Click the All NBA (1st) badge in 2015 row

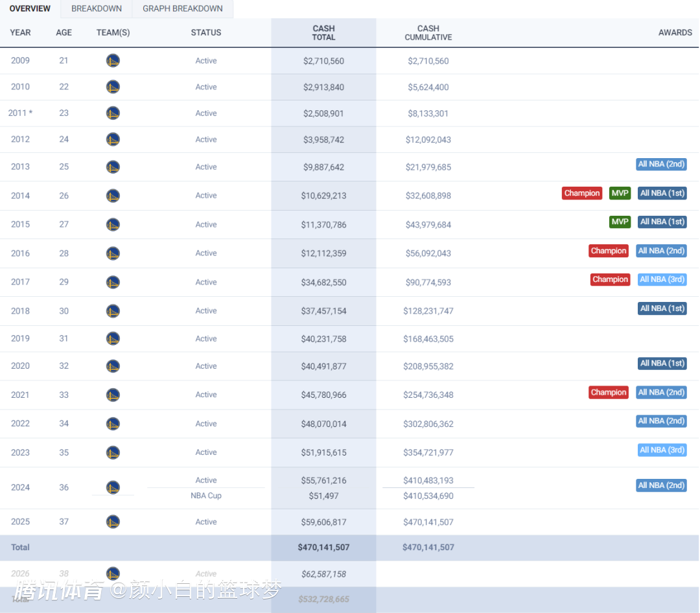click(662, 222)
